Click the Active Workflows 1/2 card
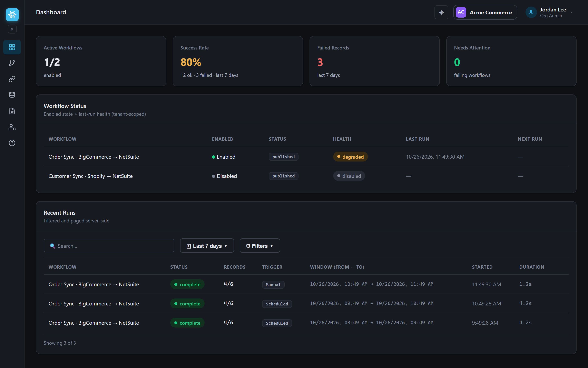 click(101, 61)
